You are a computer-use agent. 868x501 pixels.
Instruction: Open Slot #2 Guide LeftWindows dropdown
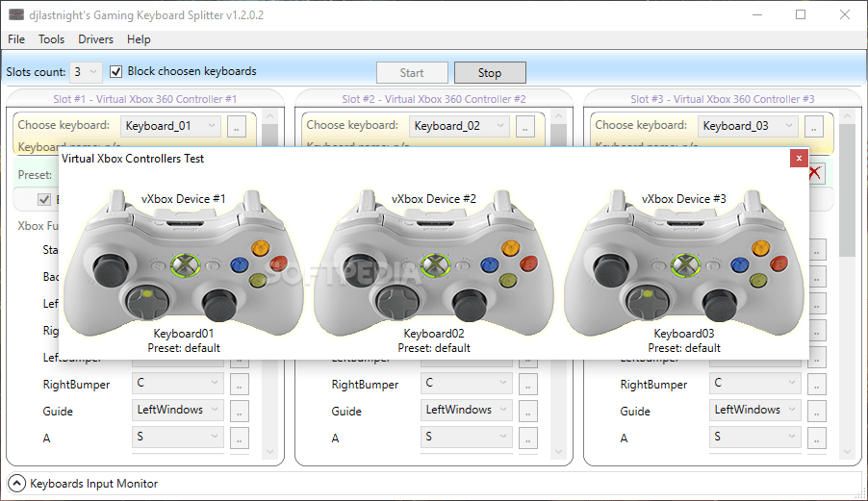click(x=467, y=410)
